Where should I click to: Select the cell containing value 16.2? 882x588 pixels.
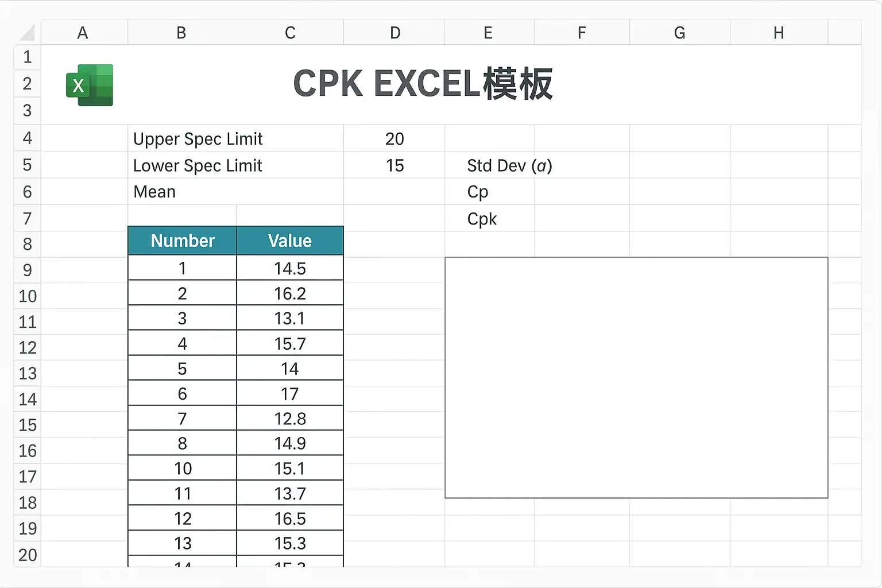[290, 293]
